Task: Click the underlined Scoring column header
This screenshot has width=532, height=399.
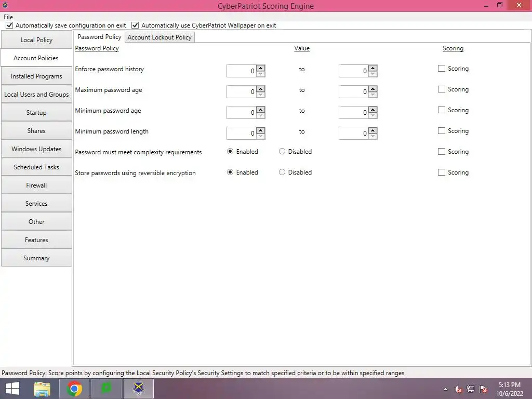Action: pos(453,48)
